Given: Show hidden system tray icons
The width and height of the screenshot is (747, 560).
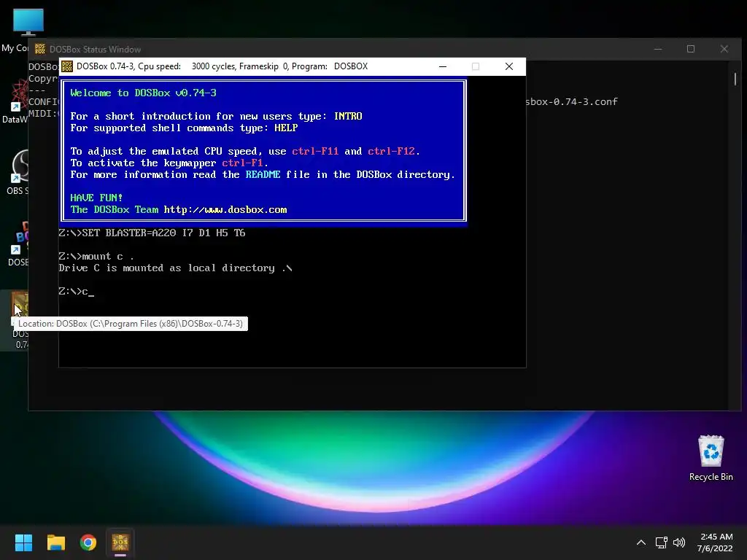Looking at the screenshot, I should coord(641,542).
